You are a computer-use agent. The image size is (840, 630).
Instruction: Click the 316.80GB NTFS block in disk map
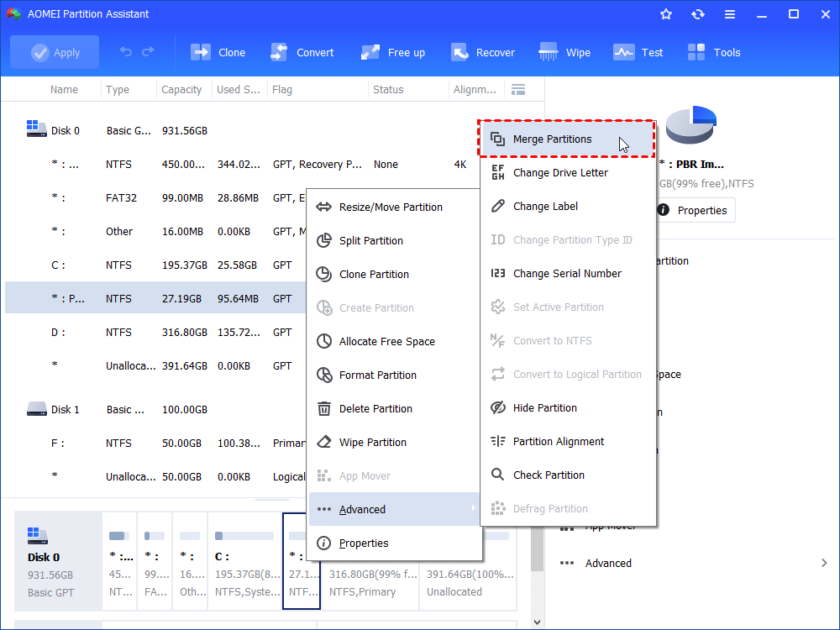pyautogui.click(x=370, y=583)
